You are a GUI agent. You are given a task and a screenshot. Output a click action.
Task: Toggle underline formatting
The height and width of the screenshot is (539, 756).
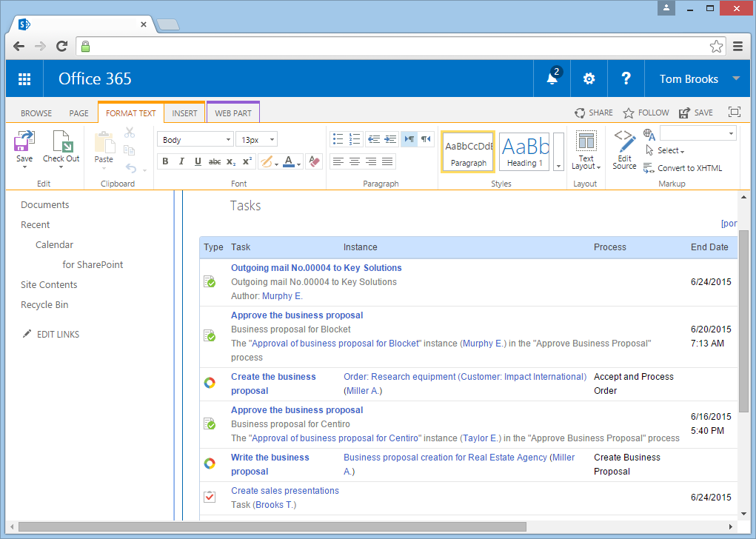tap(198, 161)
